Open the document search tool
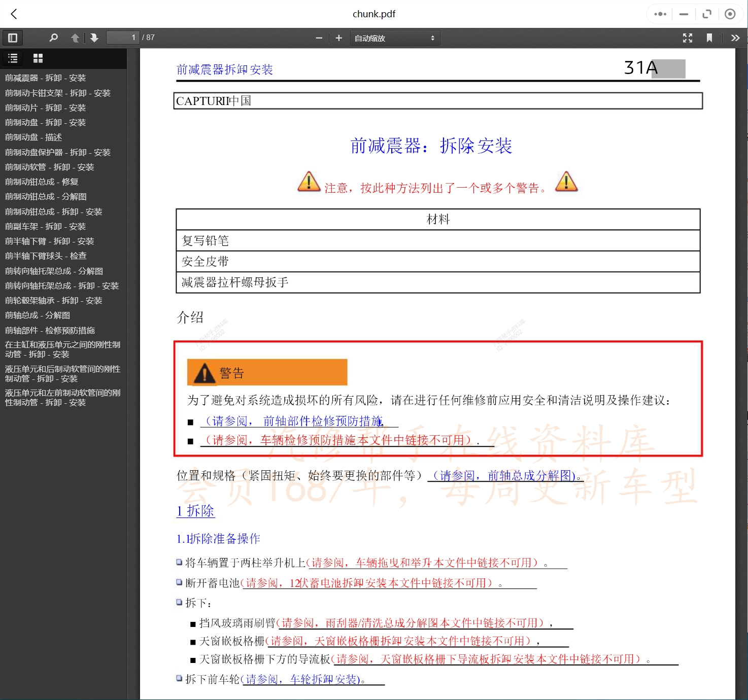This screenshot has width=748, height=700. coord(54,38)
